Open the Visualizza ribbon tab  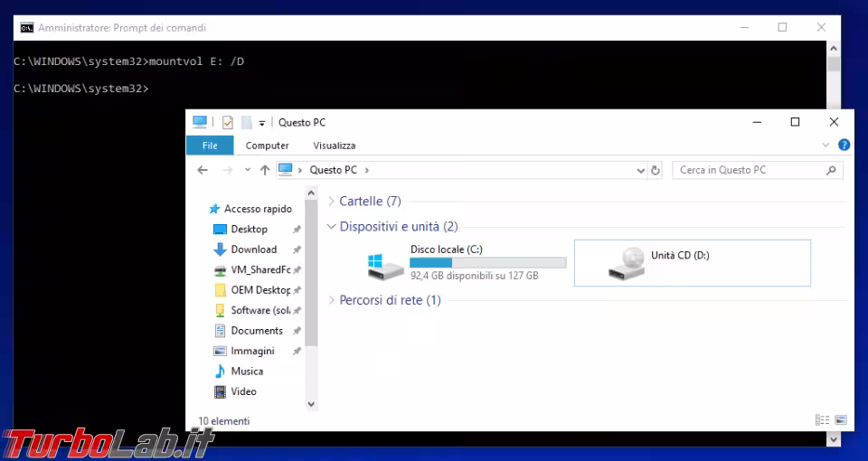(335, 146)
